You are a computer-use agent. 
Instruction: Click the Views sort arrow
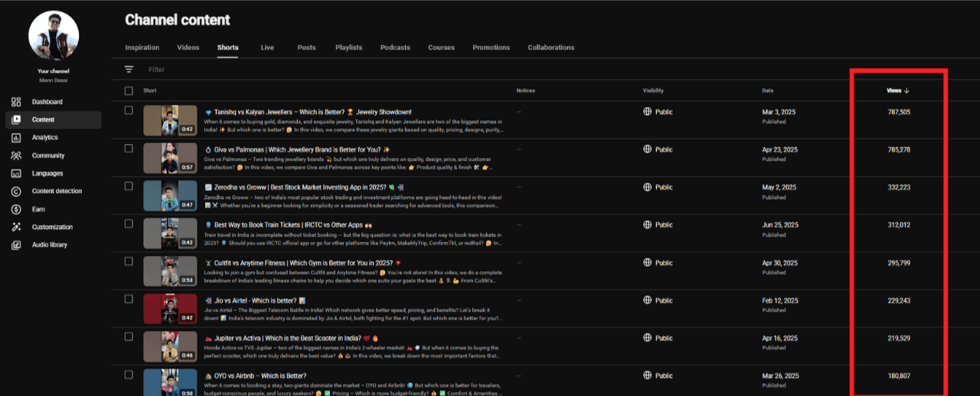click(x=907, y=90)
